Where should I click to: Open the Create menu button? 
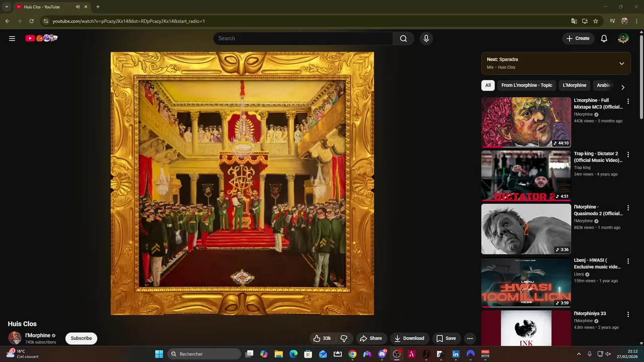point(578,38)
